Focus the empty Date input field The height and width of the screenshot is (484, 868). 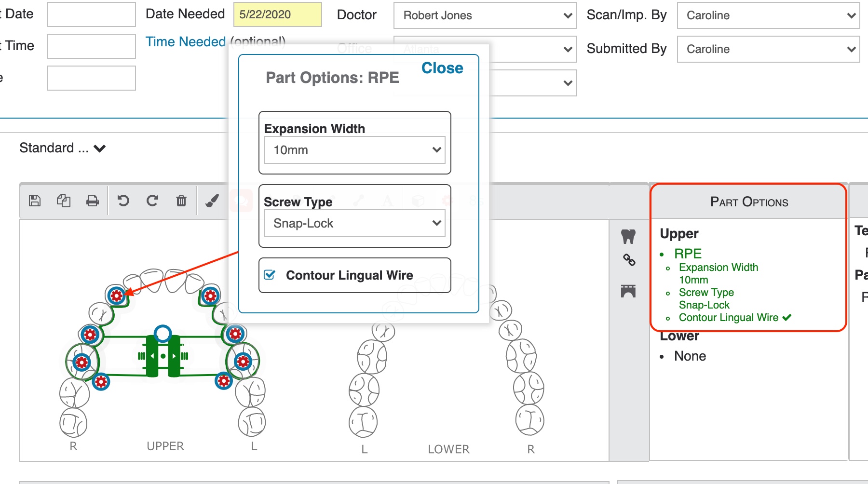(92, 14)
